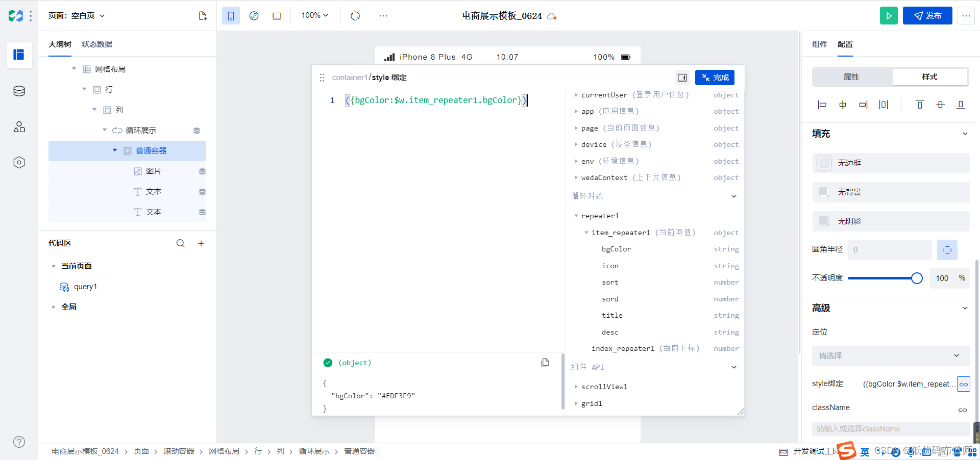Open the page layout sidebar panel
Image resolution: width=980 pixels, height=460 pixels.
(19, 55)
